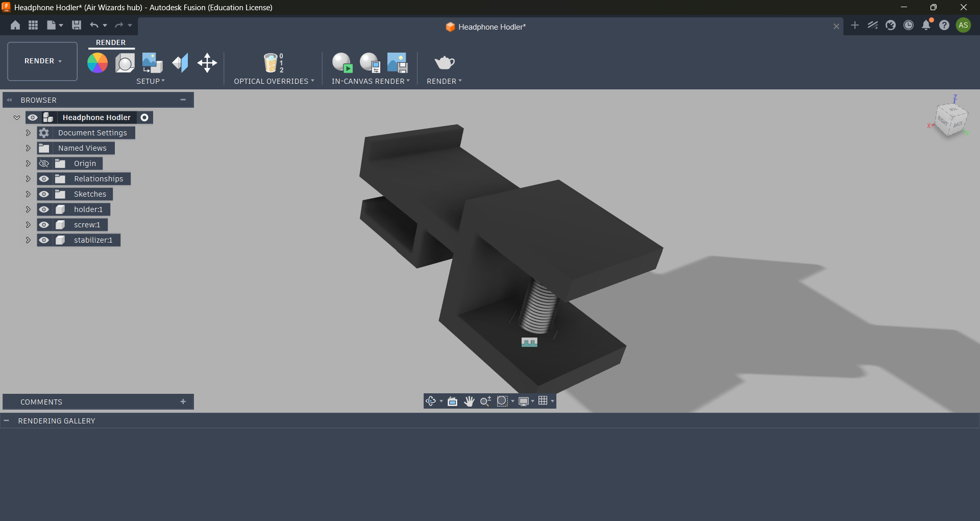Screen dimensions: 980x521
Task: Open Scene Settings tool
Action: click(x=125, y=63)
